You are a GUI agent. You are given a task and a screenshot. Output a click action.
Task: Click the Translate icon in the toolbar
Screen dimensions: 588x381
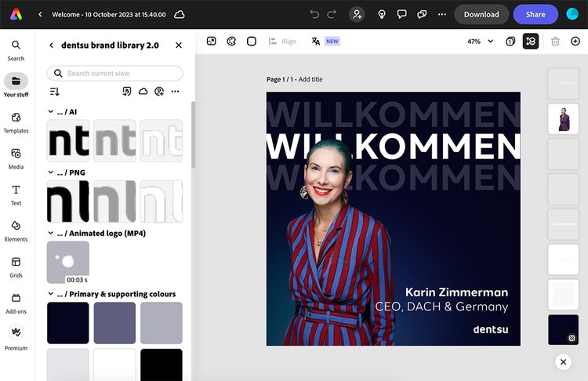[x=316, y=41]
